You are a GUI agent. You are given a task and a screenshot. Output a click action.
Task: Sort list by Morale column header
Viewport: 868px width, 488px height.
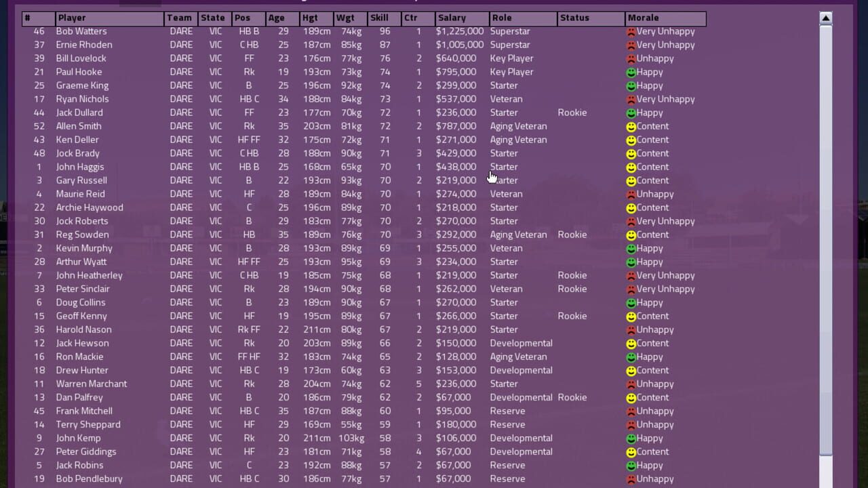tap(665, 18)
